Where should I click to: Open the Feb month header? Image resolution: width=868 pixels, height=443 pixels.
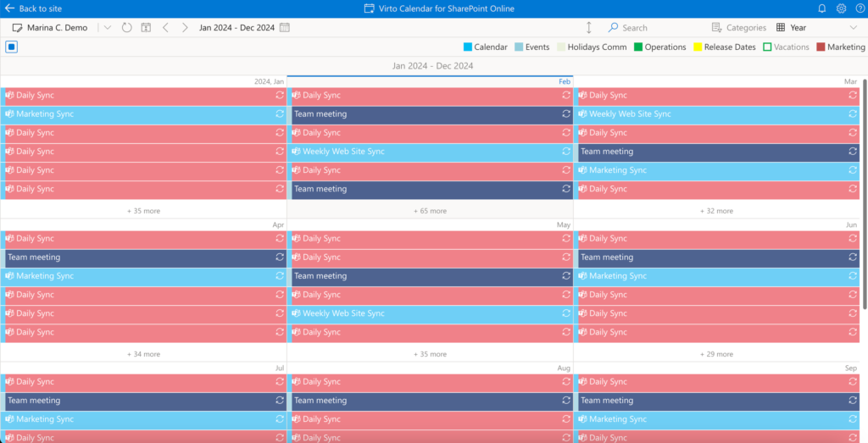[x=565, y=81]
